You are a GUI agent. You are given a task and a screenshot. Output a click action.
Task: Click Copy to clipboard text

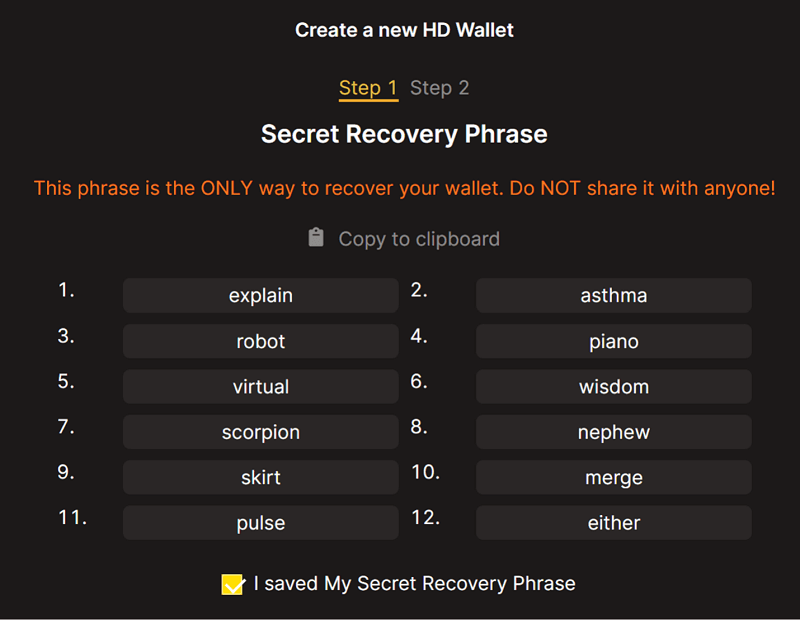[419, 239]
